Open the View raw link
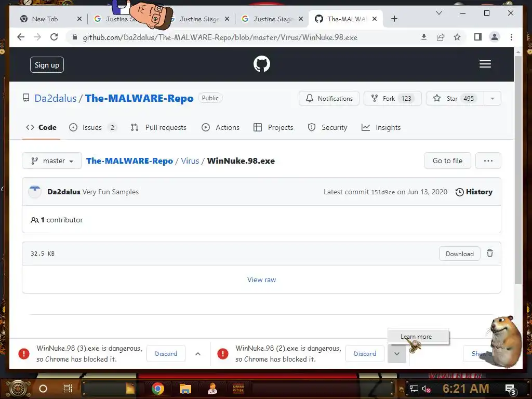 (x=261, y=280)
